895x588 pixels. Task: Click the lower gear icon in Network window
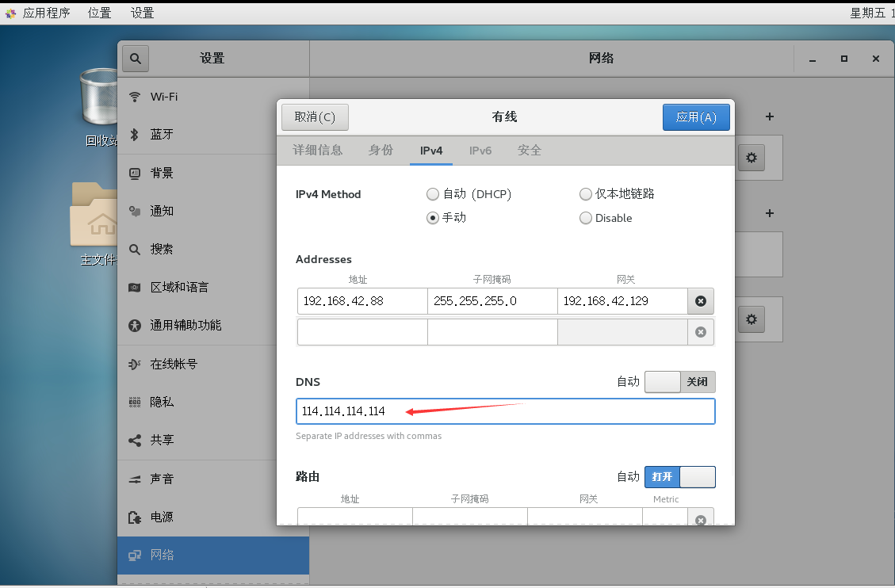point(752,319)
